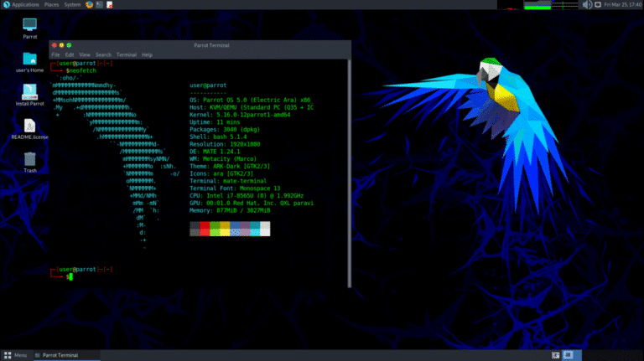Click the yellow swatch in neofetch palette
The height and width of the screenshot is (361, 644).
coord(225,229)
